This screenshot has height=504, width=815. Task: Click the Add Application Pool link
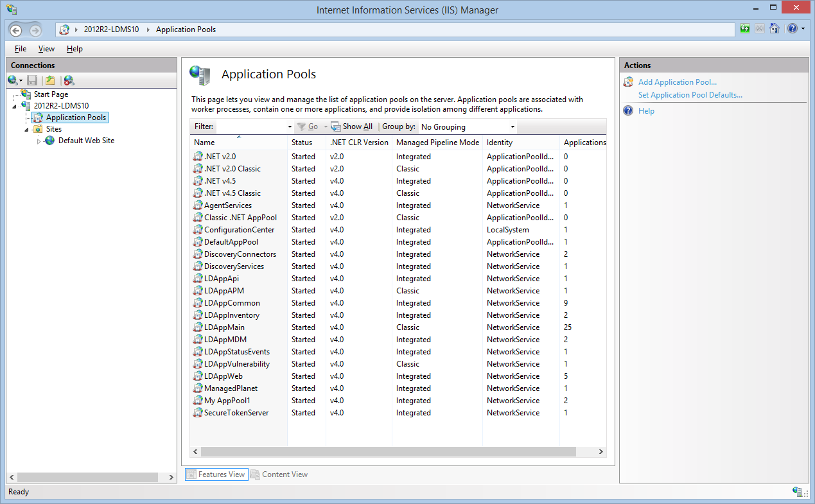click(678, 82)
